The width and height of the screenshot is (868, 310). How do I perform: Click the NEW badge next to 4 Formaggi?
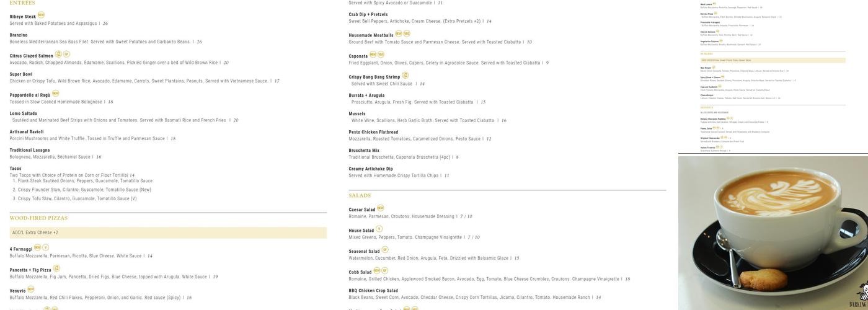[37, 247]
